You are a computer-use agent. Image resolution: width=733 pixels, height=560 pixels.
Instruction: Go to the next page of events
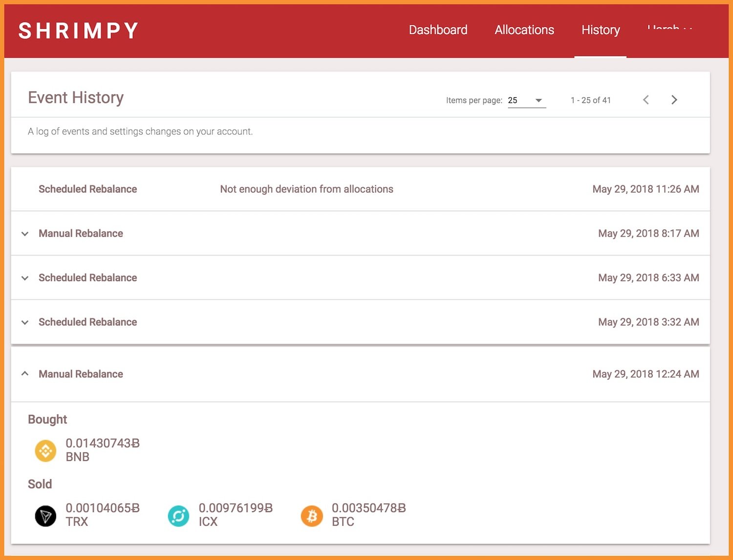(x=674, y=100)
